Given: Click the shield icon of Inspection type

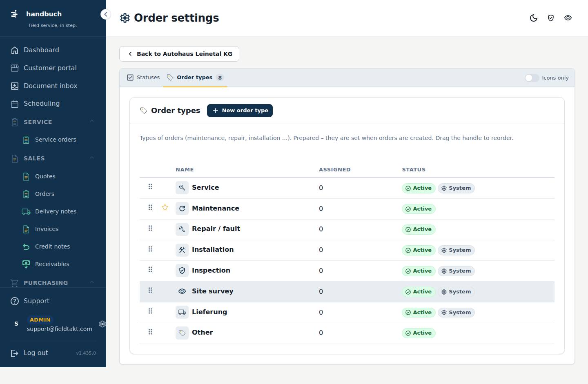Looking at the screenshot, I should click(x=182, y=271).
